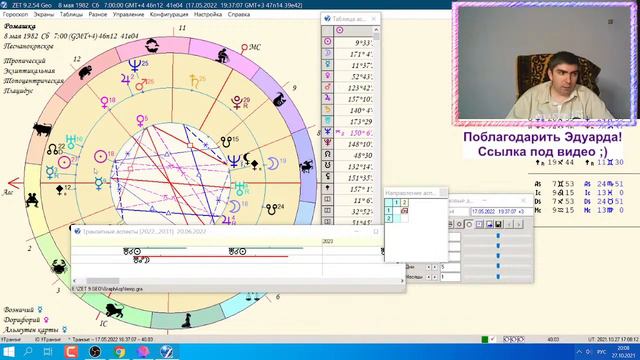
Task: Click the right scroll arrow in transit aspects window
Action: click(402, 281)
